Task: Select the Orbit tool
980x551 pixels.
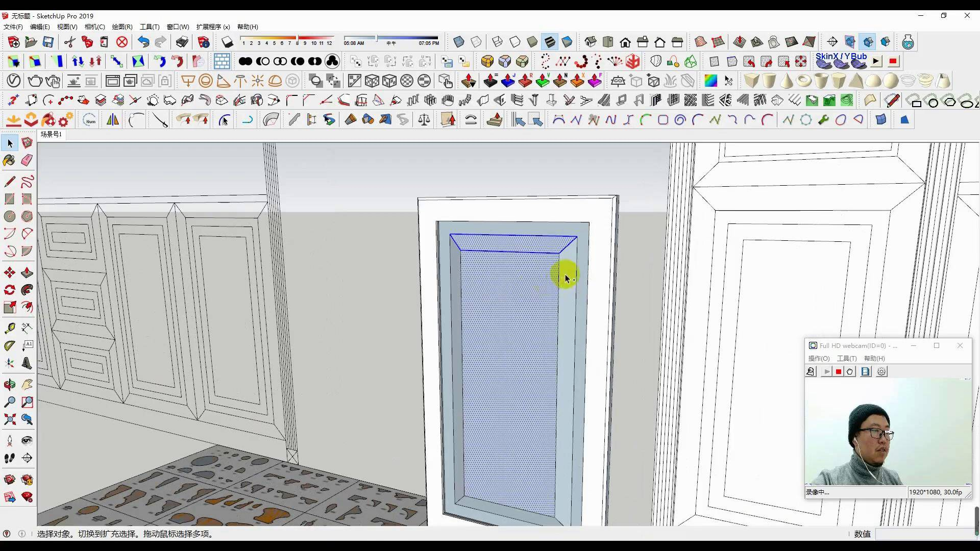Action: (x=9, y=385)
